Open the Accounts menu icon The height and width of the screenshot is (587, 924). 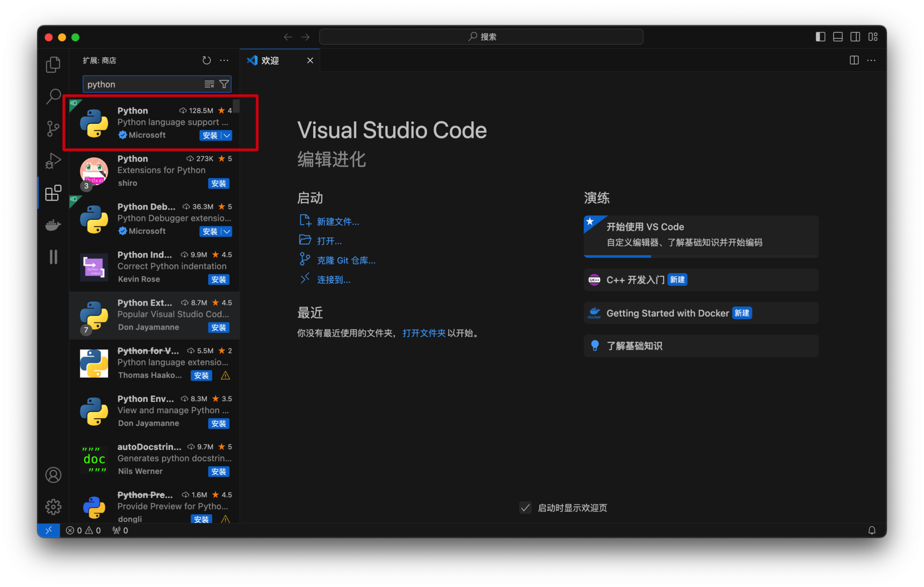click(53, 475)
